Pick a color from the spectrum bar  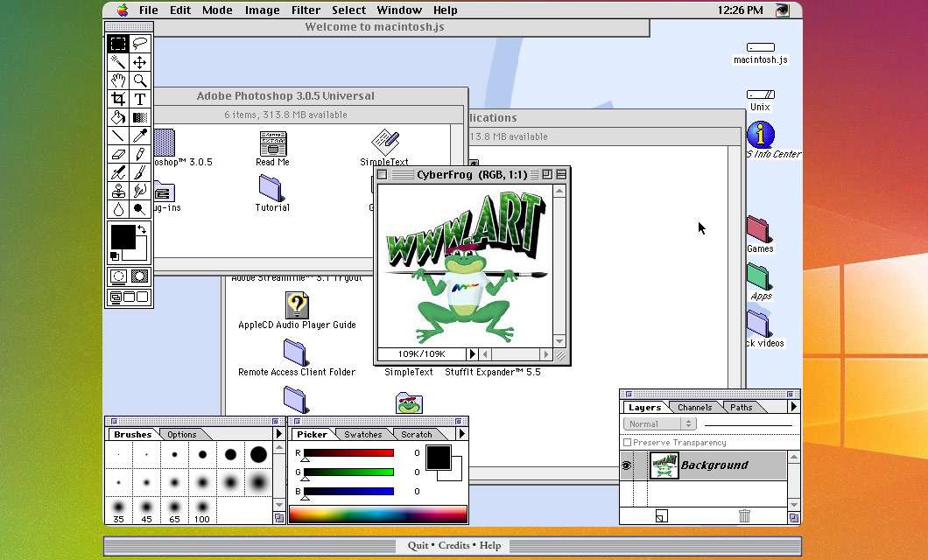tap(377, 514)
